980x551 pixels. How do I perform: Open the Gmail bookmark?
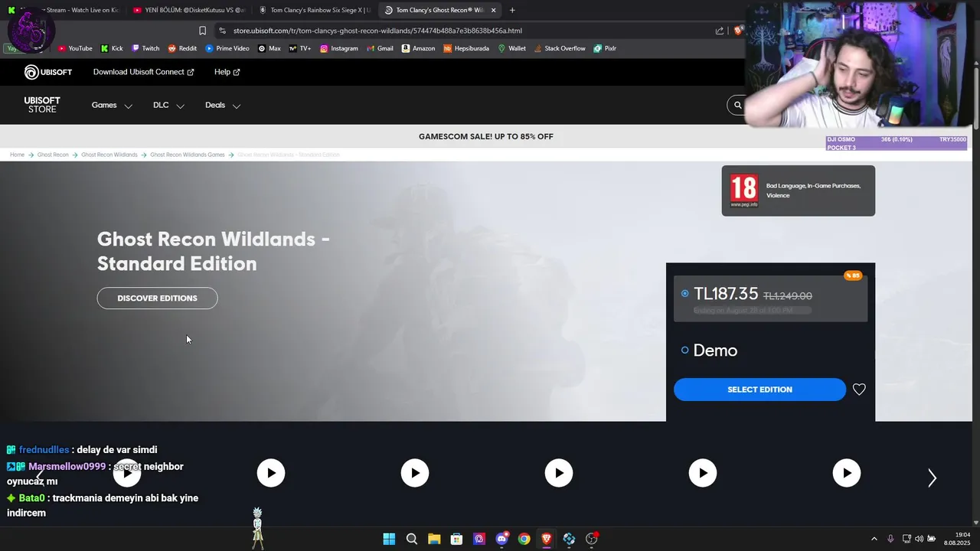coord(380,48)
